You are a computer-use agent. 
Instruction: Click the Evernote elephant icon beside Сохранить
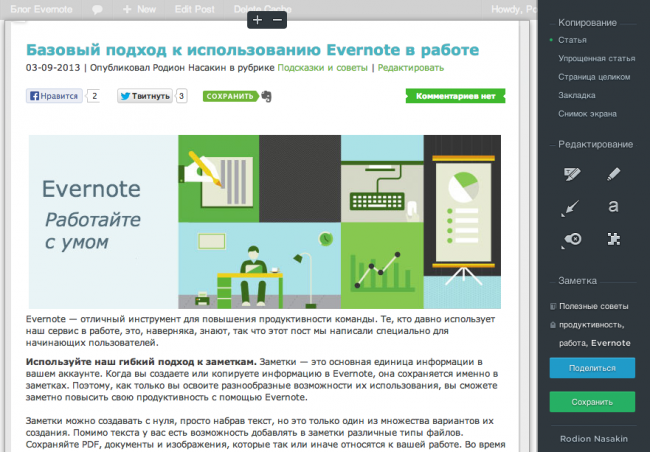266,97
